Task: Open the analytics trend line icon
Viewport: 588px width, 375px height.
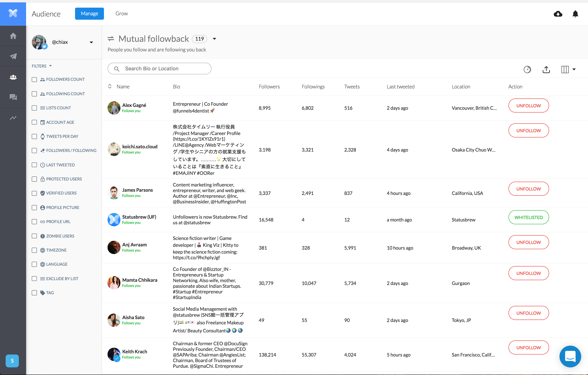Action: (13, 118)
